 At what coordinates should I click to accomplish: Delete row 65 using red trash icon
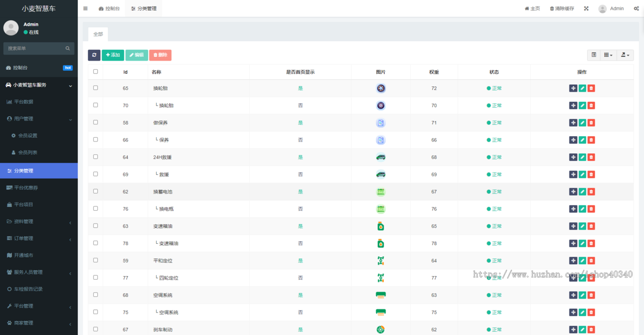click(591, 88)
